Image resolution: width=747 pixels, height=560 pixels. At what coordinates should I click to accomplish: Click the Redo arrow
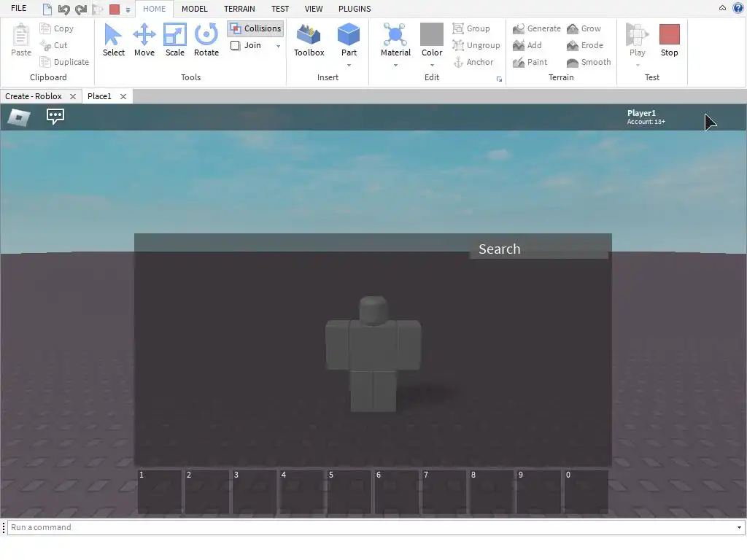click(80, 9)
